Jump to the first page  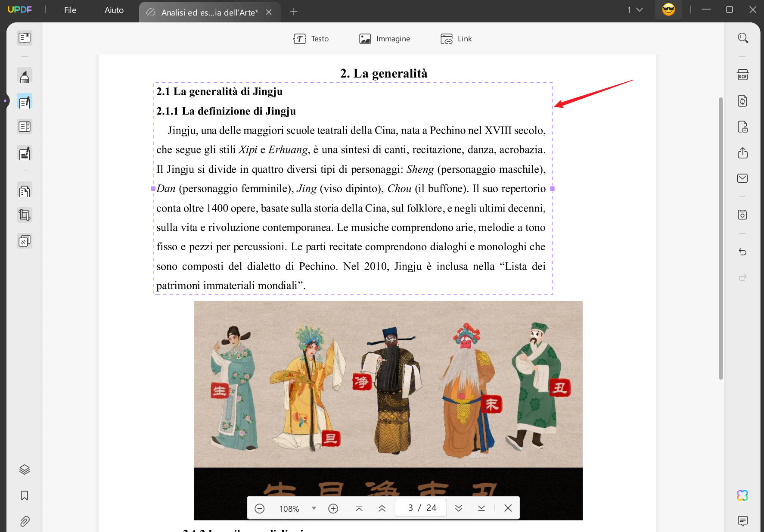click(359, 508)
